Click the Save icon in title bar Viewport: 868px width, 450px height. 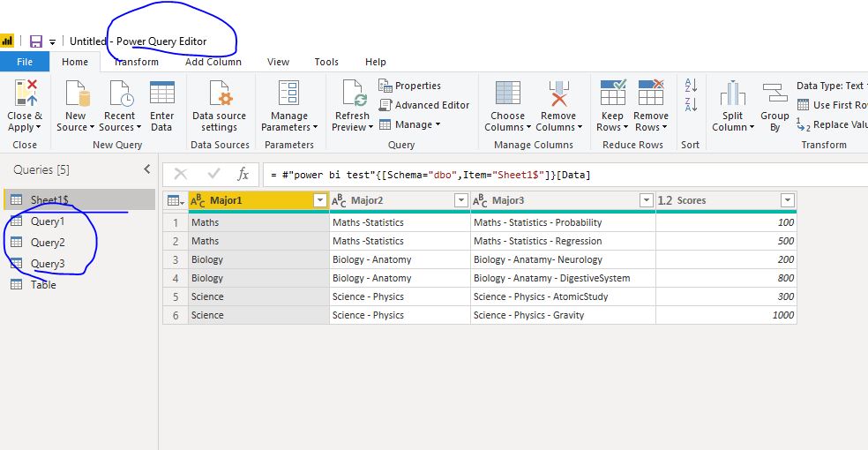click(36, 41)
